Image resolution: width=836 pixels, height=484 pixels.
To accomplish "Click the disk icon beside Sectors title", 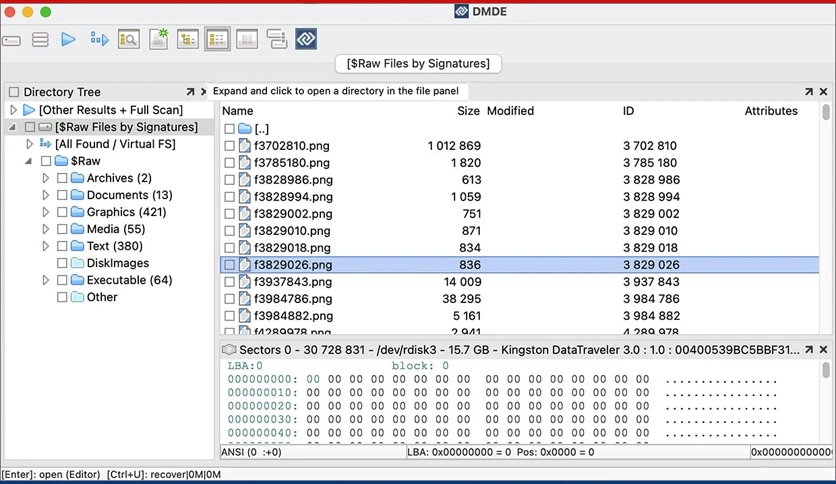I will click(x=229, y=350).
